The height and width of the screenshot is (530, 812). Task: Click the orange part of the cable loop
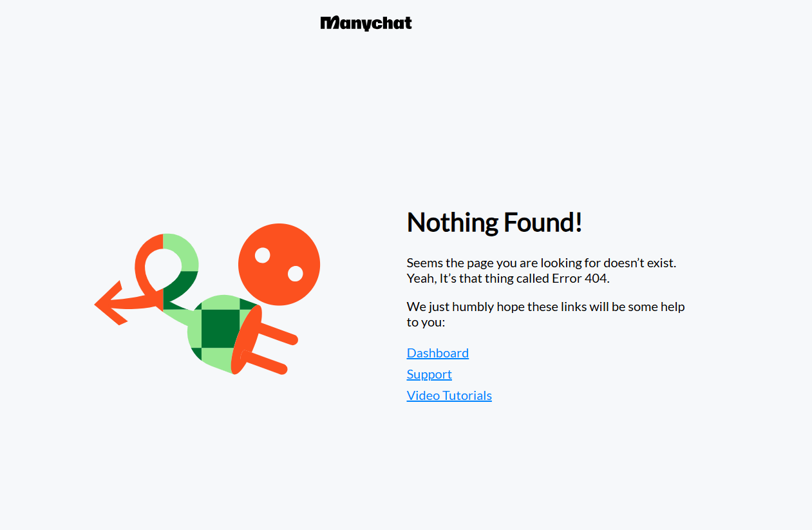coord(146,261)
